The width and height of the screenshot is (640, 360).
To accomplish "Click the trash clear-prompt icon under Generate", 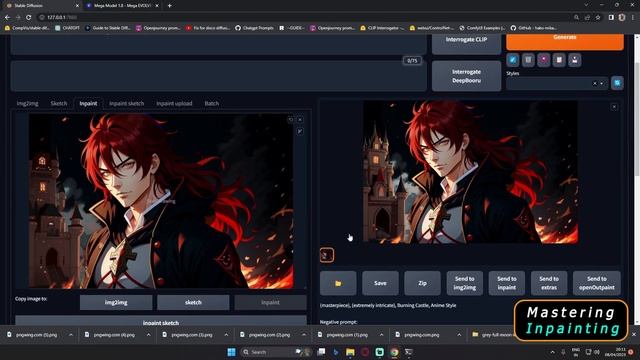I will pyautogui.click(x=528, y=60).
